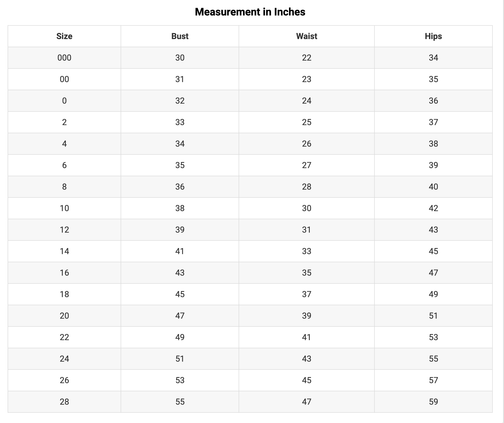Image resolution: width=504 pixels, height=423 pixels.
Task: Click the bust measurement for size 8
Action: [x=180, y=187]
